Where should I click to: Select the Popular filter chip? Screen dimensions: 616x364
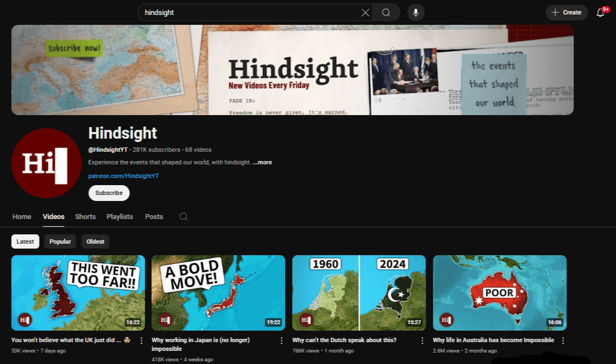pyautogui.click(x=60, y=241)
